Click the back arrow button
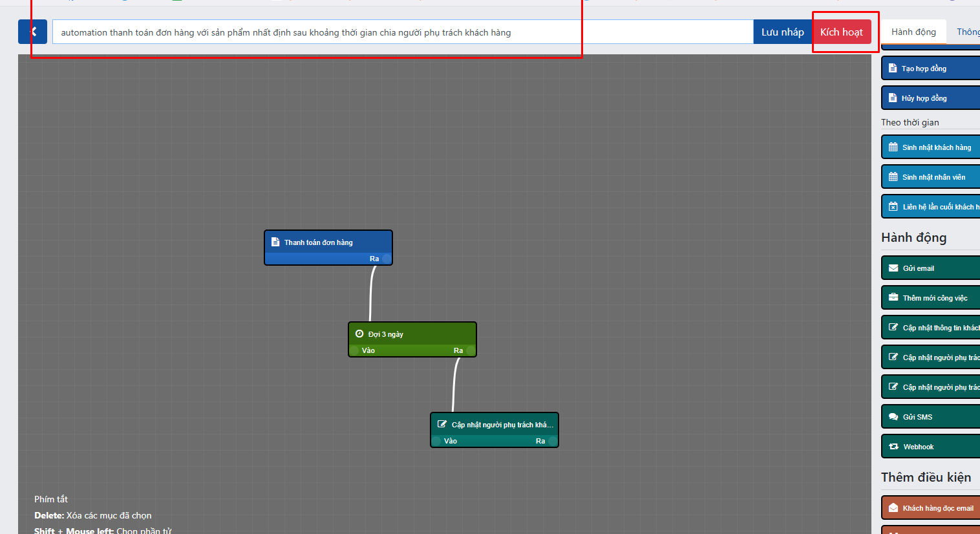 point(32,32)
